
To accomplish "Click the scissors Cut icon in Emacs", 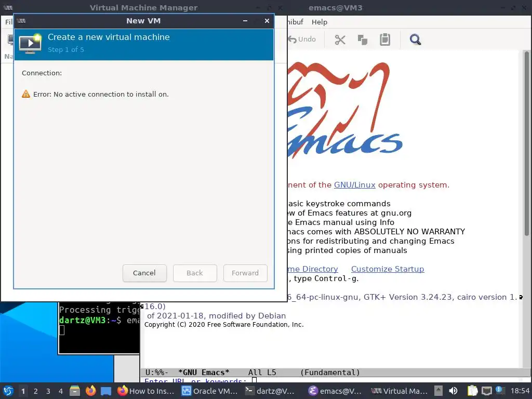I will point(340,39).
